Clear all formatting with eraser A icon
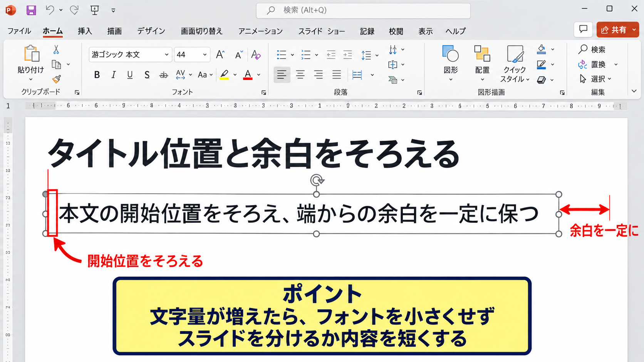 (256, 55)
